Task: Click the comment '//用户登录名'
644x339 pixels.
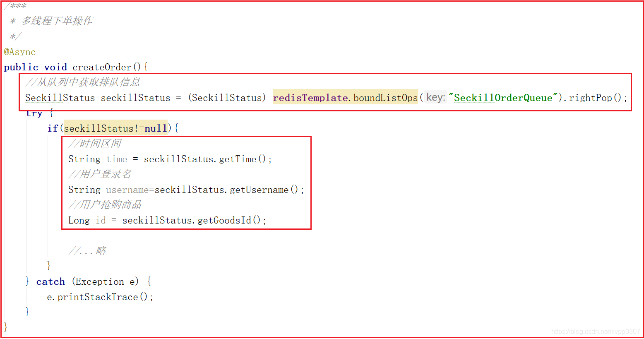Action: tap(100, 174)
